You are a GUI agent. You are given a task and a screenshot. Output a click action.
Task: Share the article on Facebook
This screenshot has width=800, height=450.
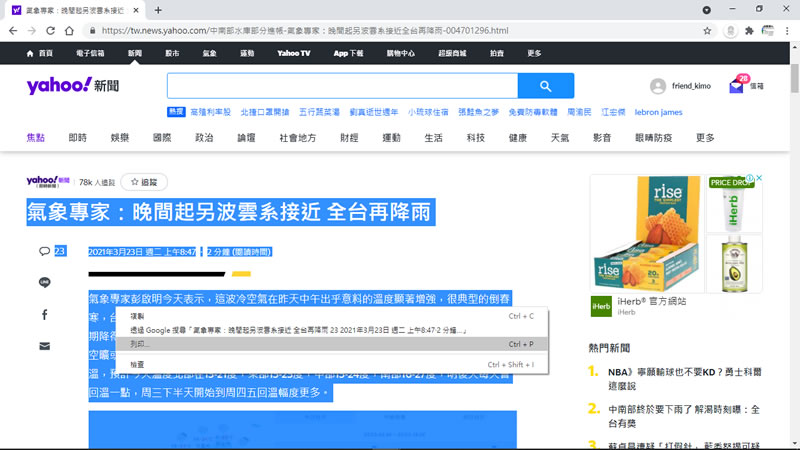45,314
